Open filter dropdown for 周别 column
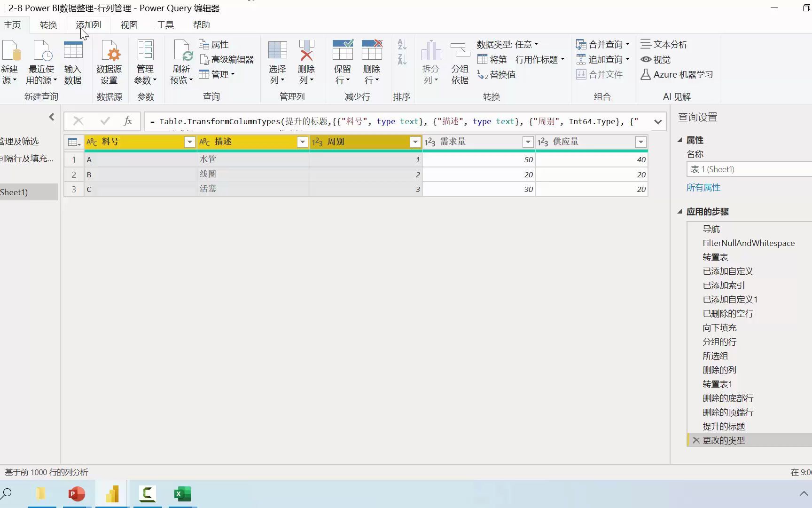The image size is (812, 508). tap(415, 142)
